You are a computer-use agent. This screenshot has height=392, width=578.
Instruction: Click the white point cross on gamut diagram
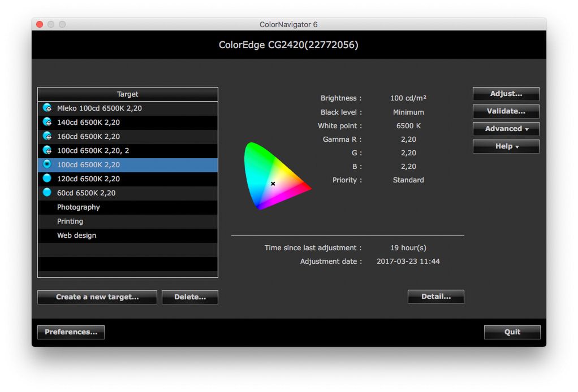273,184
